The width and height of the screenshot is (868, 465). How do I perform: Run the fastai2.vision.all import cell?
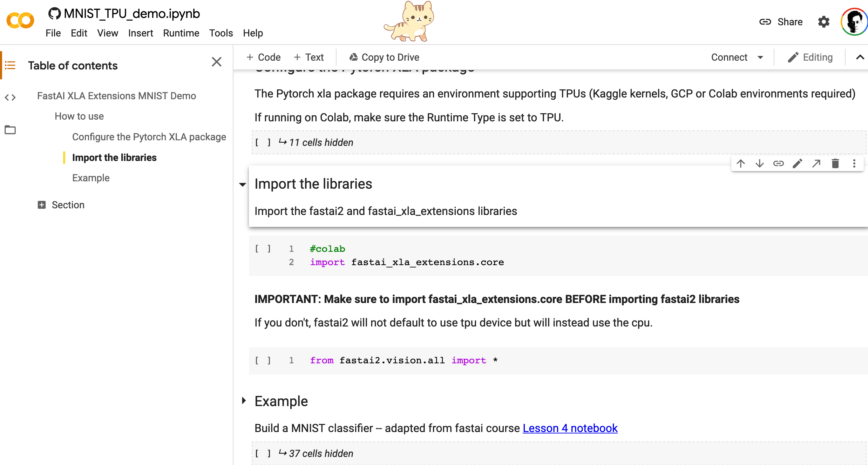[263, 360]
